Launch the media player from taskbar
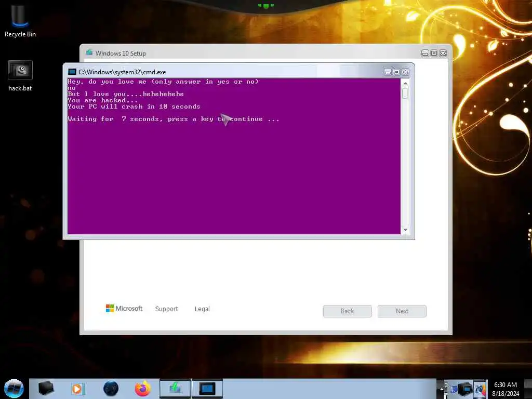Viewport: 532px width, 399px height. pos(77,389)
